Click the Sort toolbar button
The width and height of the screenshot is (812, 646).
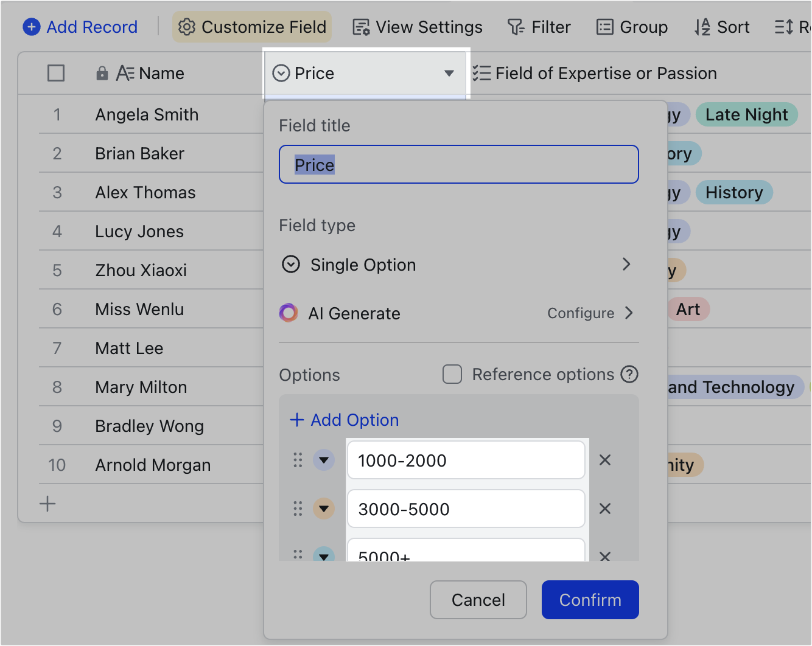[x=722, y=27]
